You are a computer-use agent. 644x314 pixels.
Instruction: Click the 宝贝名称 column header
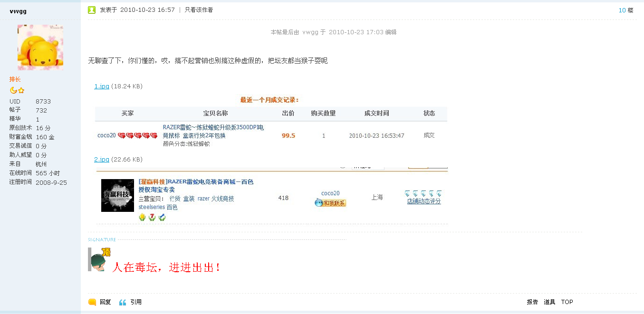[x=215, y=114]
